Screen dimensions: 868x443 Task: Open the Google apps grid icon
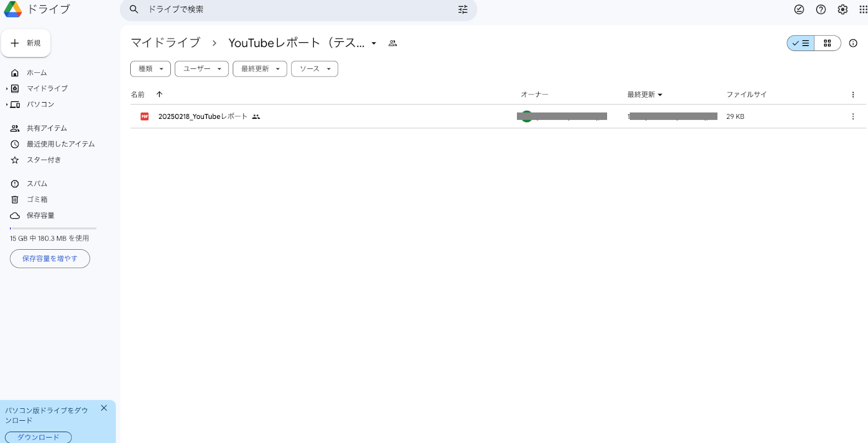[x=863, y=9]
